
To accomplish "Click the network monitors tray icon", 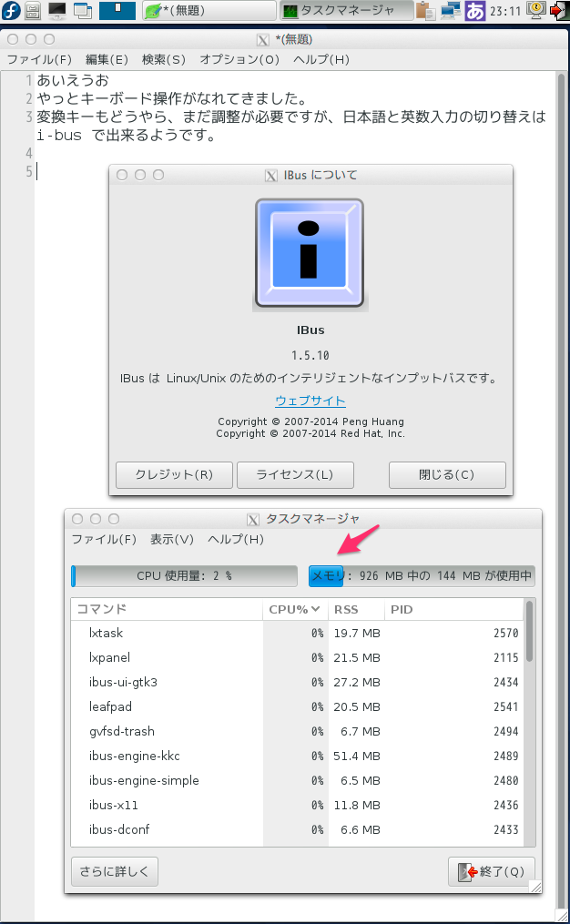I will click(451, 10).
